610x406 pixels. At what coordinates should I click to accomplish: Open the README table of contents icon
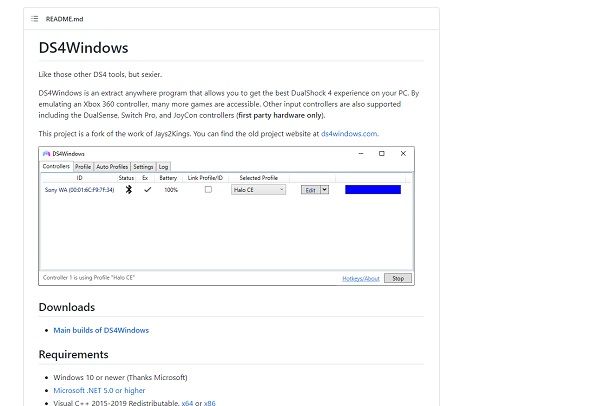[x=34, y=19]
